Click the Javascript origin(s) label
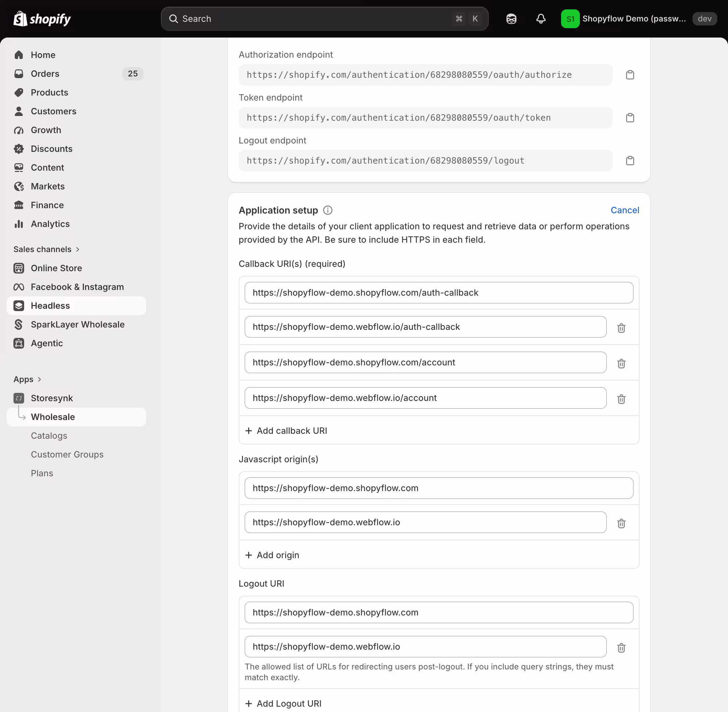This screenshot has width=728, height=712. click(279, 459)
